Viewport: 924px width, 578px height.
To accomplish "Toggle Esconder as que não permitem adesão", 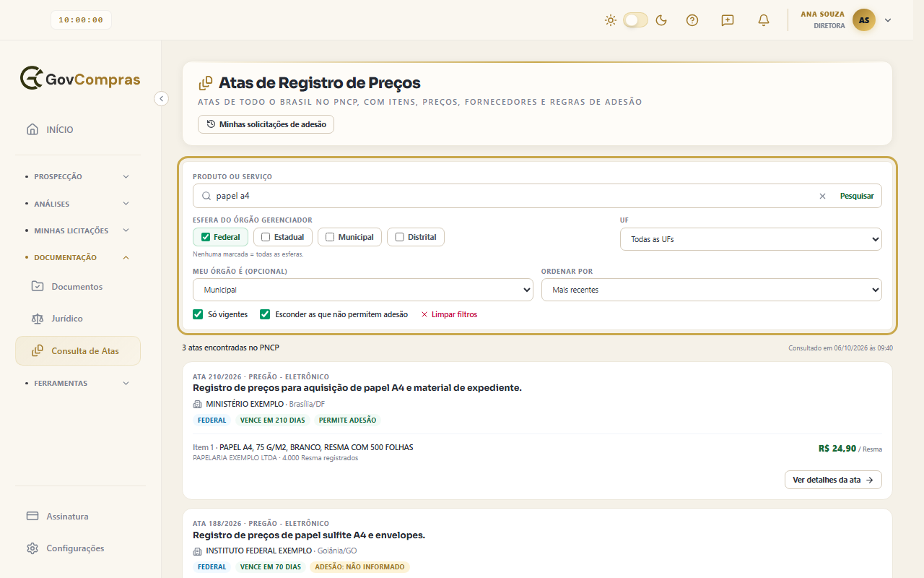I will point(265,314).
